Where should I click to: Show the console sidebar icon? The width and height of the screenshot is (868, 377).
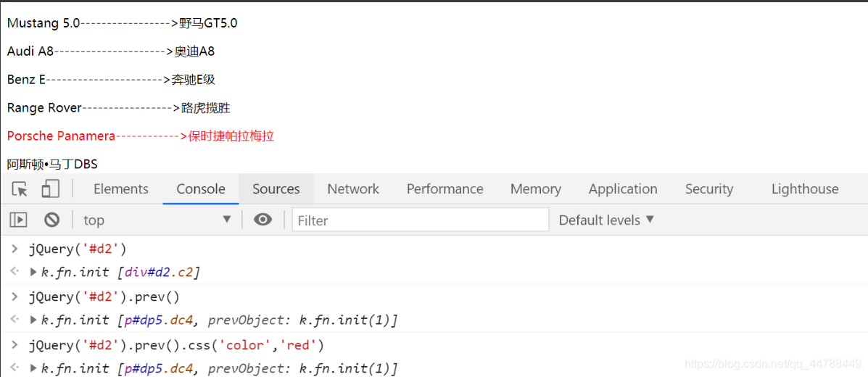pos(18,220)
